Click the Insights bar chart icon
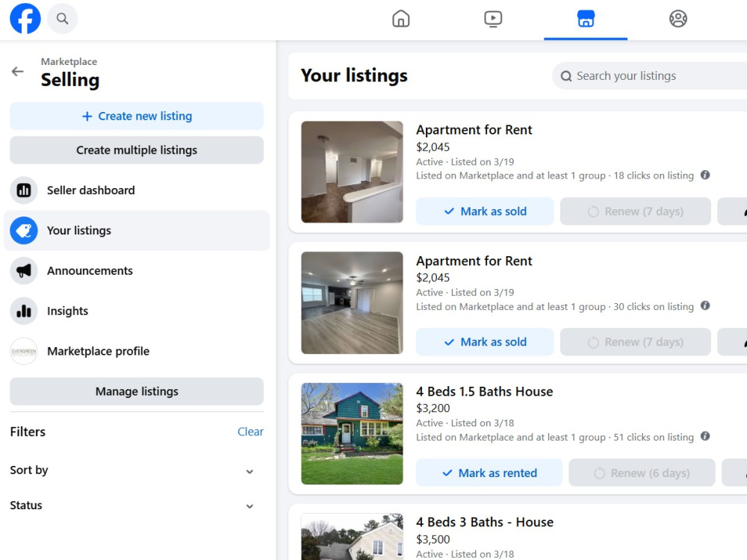This screenshot has width=747, height=560. 24,311
